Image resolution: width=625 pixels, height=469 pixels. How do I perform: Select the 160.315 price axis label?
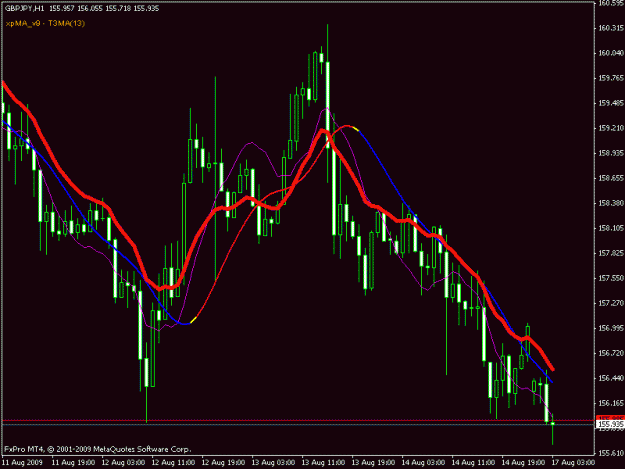pos(610,28)
